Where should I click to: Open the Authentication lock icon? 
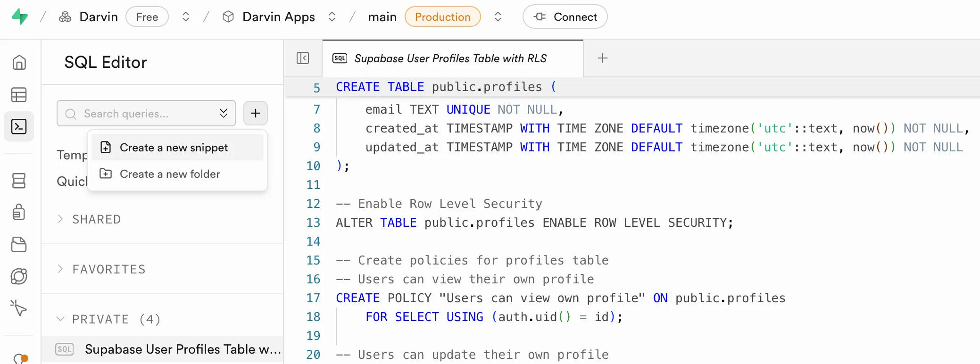pyautogui.click(x=19, y=212)
